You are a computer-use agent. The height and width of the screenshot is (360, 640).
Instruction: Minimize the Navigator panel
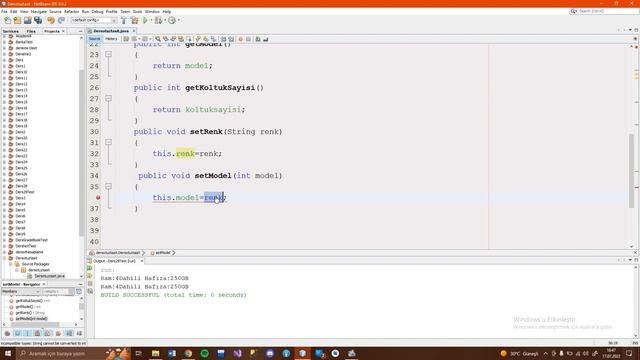tap(80, 284)
